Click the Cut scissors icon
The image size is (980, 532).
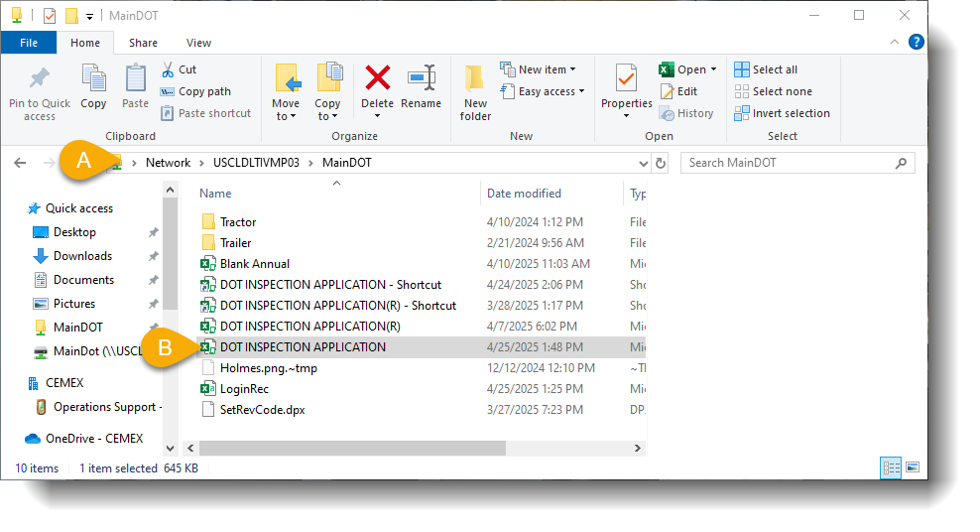pyautogui.click(x=168, y=69)
